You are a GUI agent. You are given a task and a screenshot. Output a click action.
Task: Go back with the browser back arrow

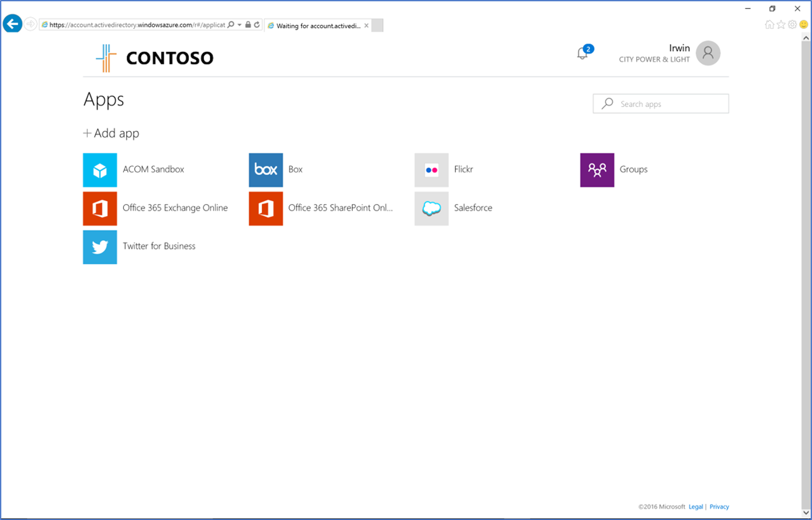[12, 24]
